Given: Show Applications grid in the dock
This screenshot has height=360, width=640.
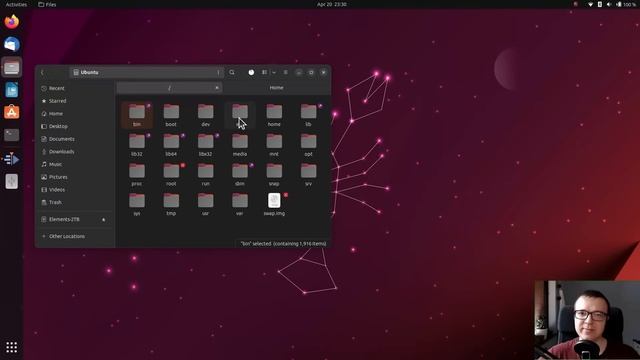Looking at the screenshot, I should coord(11,347).
